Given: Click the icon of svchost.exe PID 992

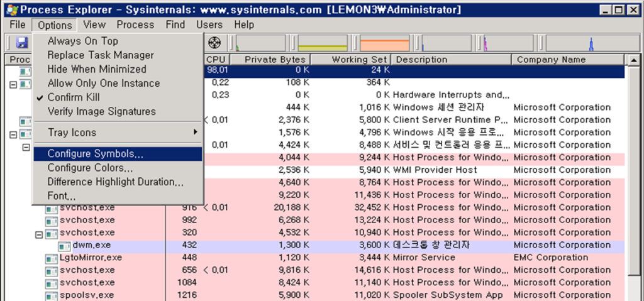Looking at the screenshot, I should (x=52, y=221).
